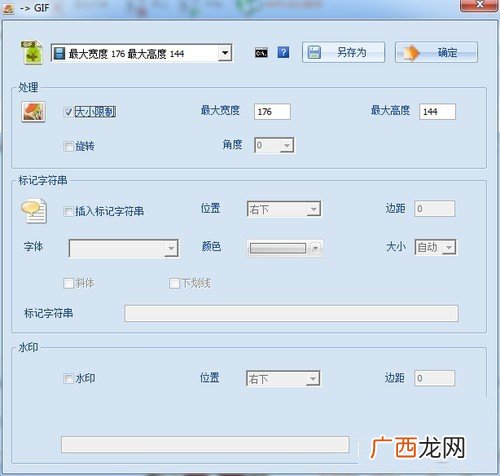Click the picture processing icon

(33, 112)
